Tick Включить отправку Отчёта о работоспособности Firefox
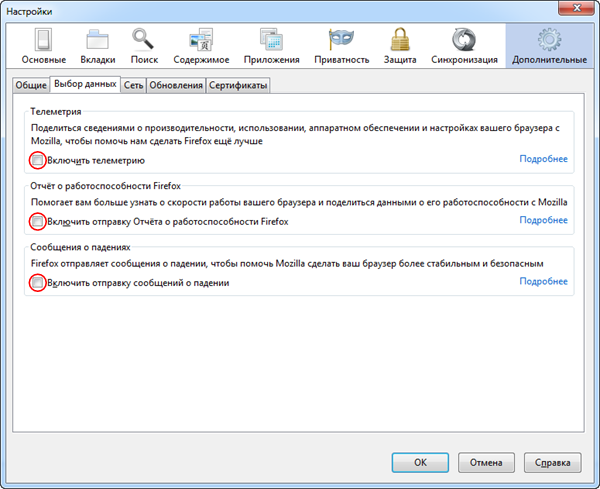Viewport: 600px width, 489px height. [38, 222]
